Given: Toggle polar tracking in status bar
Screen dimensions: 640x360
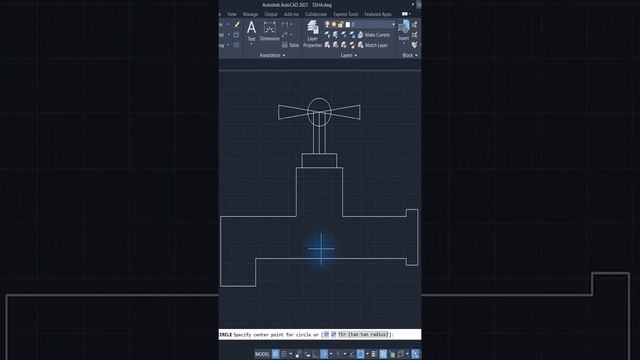Looking at the screenshot, I should tap(324, 354).
